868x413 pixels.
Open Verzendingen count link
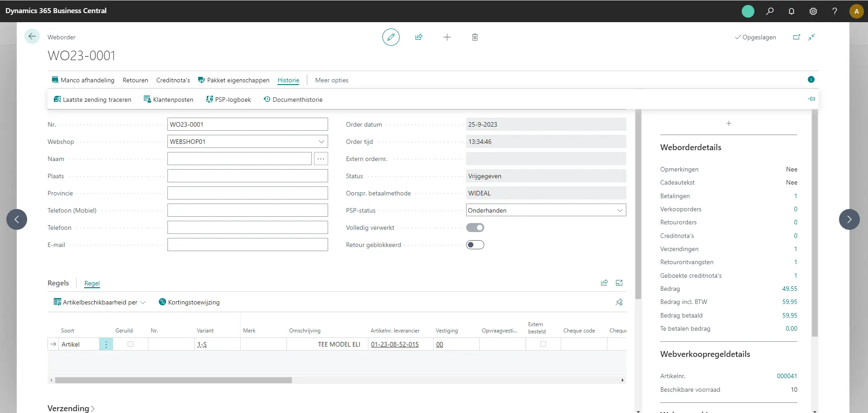point(796,249)
